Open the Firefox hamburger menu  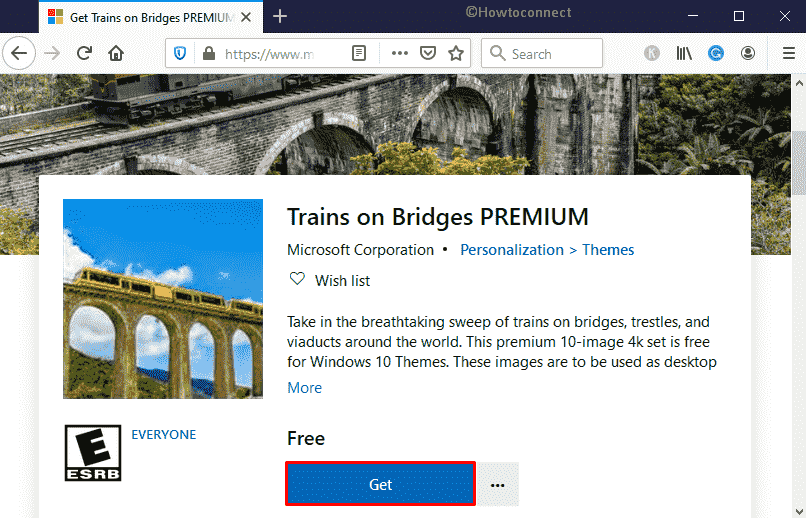point(788,54)
